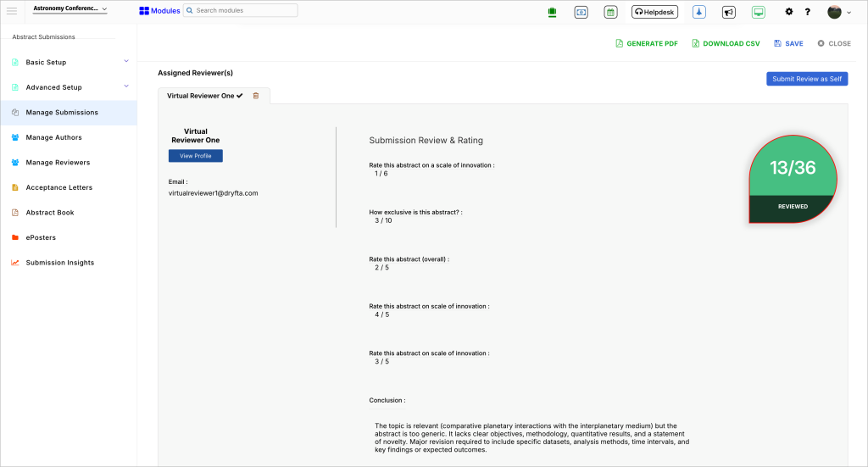
Task: Click the 3 / 5 innovation rating
Action: [381, 362]
